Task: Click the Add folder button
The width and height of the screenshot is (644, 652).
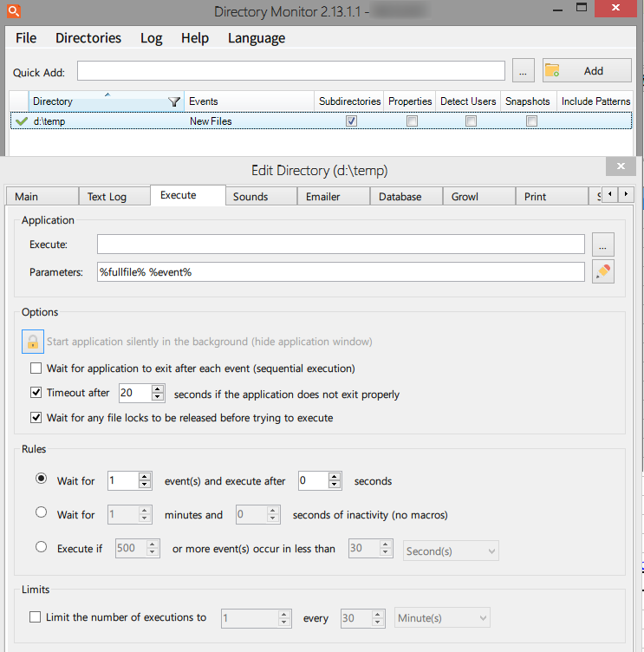Action: tap(587, 71)
